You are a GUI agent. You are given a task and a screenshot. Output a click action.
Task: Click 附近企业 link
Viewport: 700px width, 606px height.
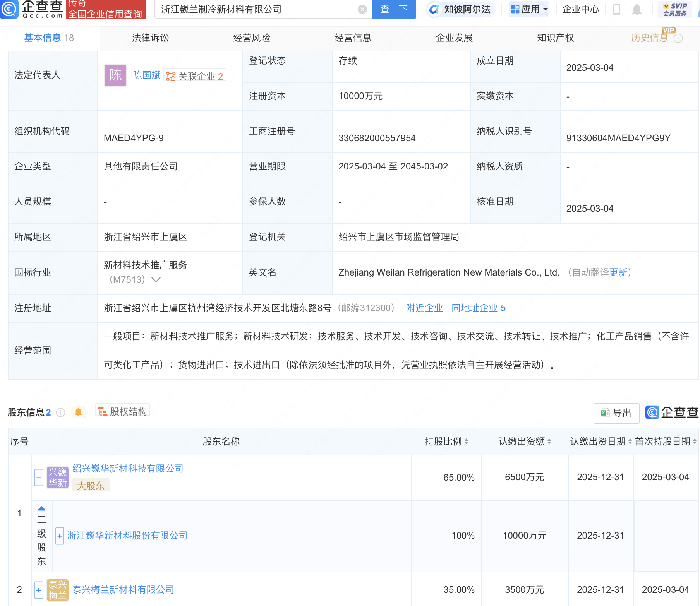[x=424, y=308]
